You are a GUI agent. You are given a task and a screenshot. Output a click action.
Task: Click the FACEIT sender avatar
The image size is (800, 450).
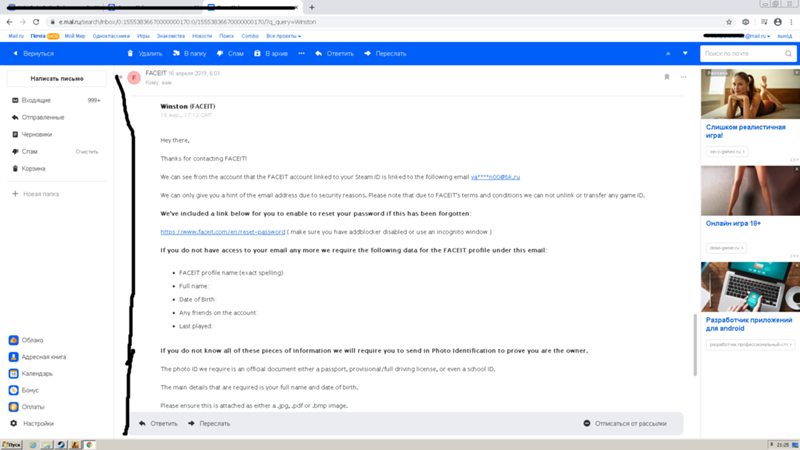pos(134,77)
